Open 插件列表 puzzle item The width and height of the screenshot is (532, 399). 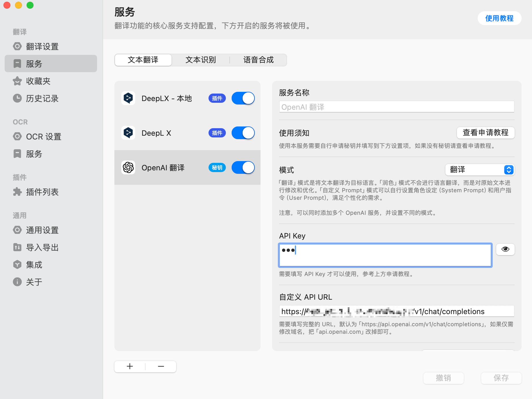(x=51, y=192)
